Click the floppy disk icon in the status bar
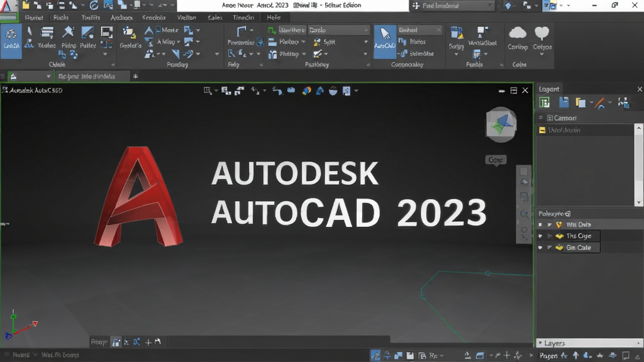The width and height of the screenshot is (644, 362). pos(410,356)
